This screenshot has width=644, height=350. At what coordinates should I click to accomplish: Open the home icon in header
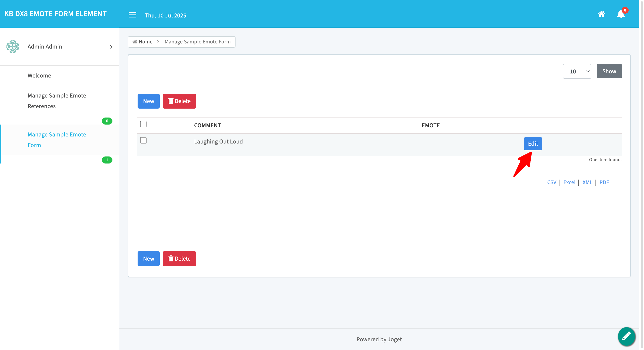pos(601,14)
